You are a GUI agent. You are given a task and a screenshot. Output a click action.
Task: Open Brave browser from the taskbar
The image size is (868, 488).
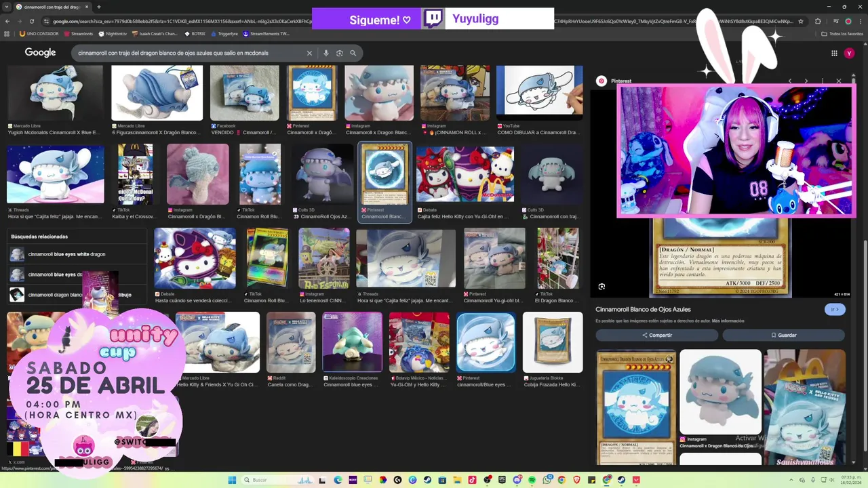(x=576, y=480)
